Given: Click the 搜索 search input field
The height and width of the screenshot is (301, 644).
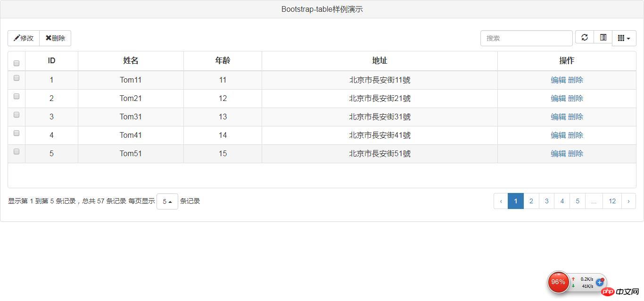Looking at the screenshot, I should pyautogui.click(x=526, y=38).
